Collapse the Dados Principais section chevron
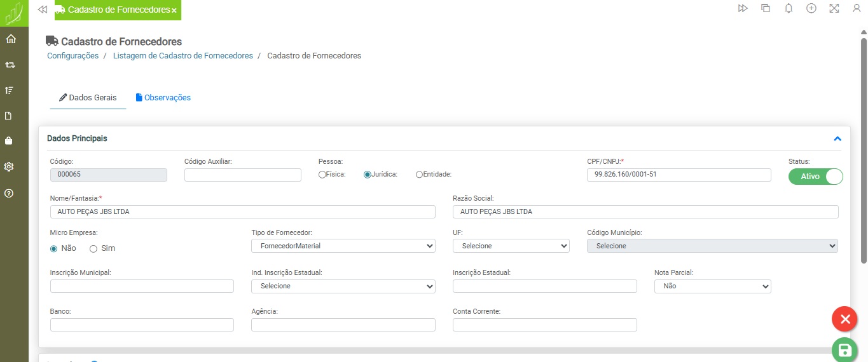Viewport: 868px width, 362px height. click(x=837, y=138)
